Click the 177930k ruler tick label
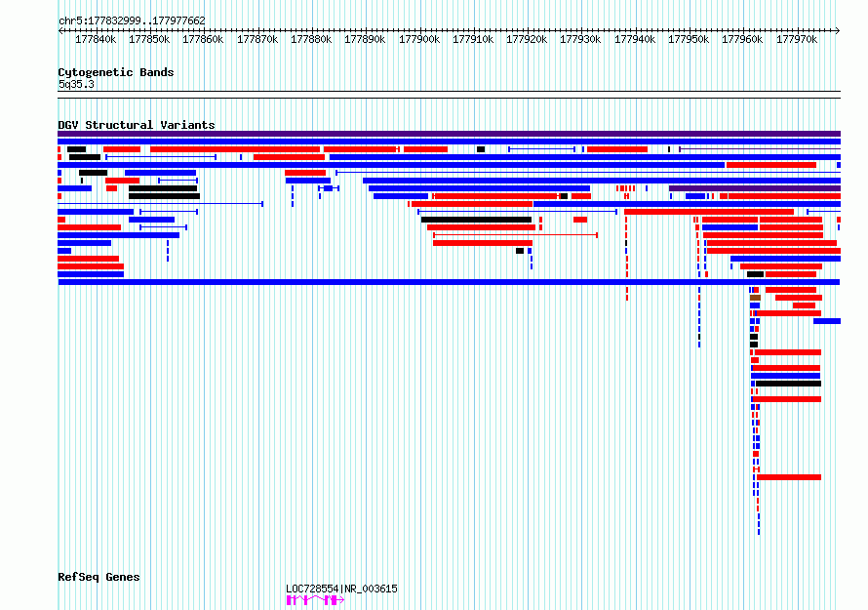The height and width of the screenshot is (610, 868). point(580,39)
